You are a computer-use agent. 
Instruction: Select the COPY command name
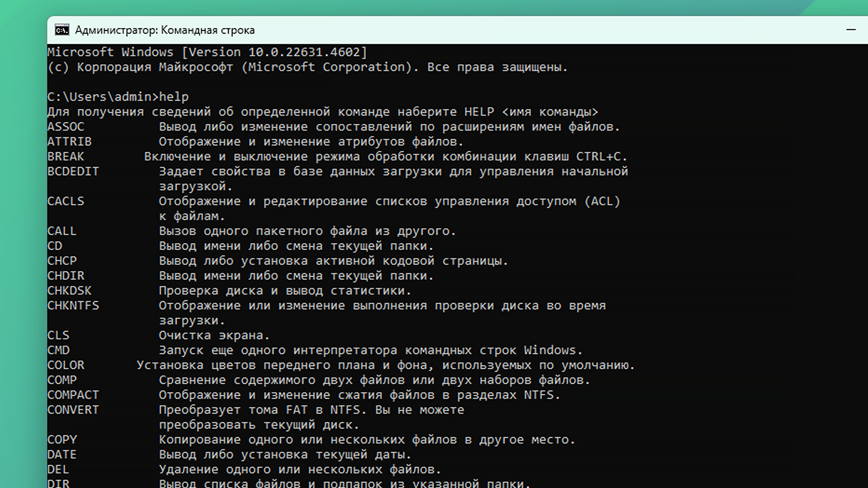[62, 440]
